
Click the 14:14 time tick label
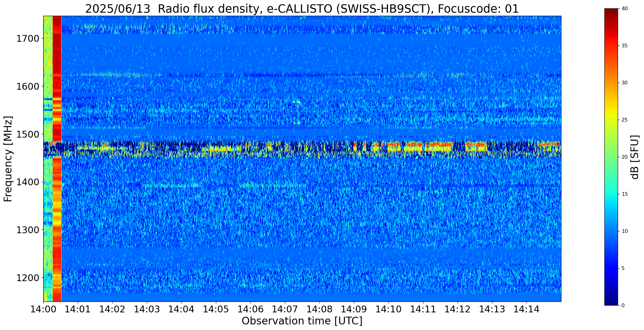point(526,309)
